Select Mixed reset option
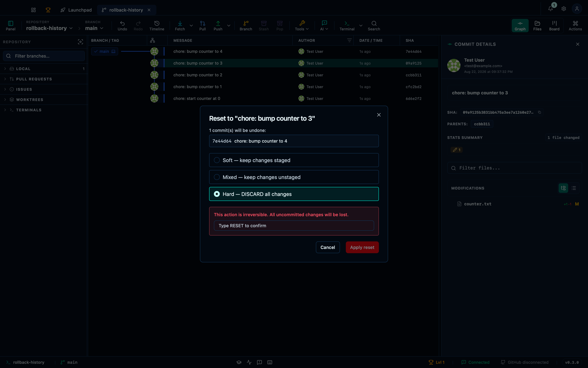 (x=294, y=177)
